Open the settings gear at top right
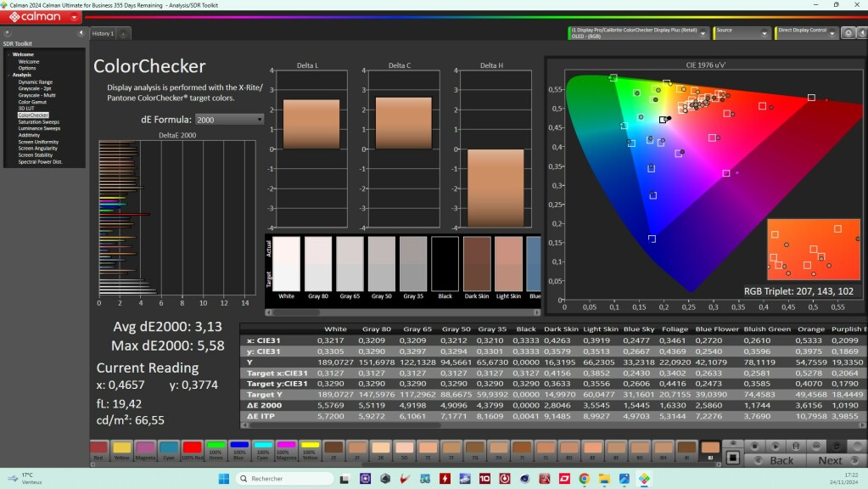868x489 pixels. pyautogui.click(x=848, y=33)
